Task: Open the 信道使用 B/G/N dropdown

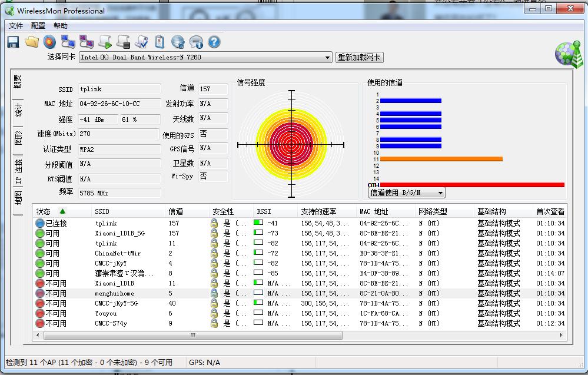Action: click(x=405, y=193)
